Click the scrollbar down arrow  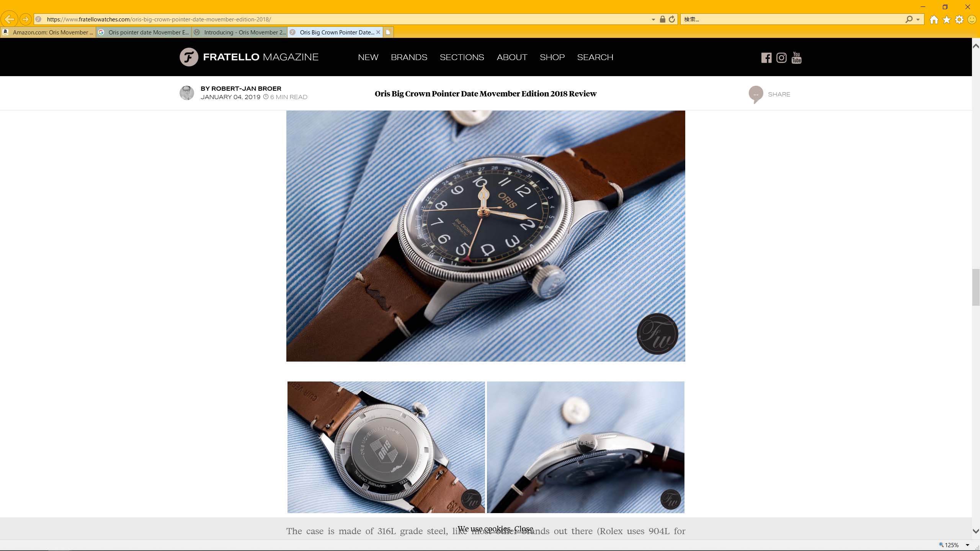(976, 531)
